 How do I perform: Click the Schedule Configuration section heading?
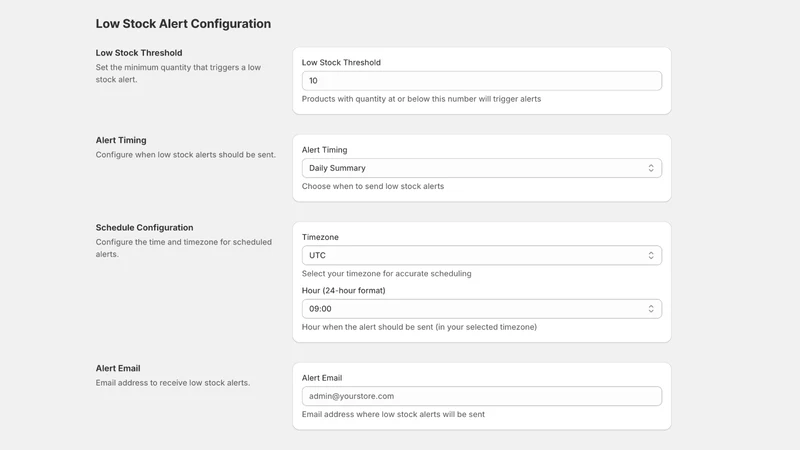click(144, 228)
